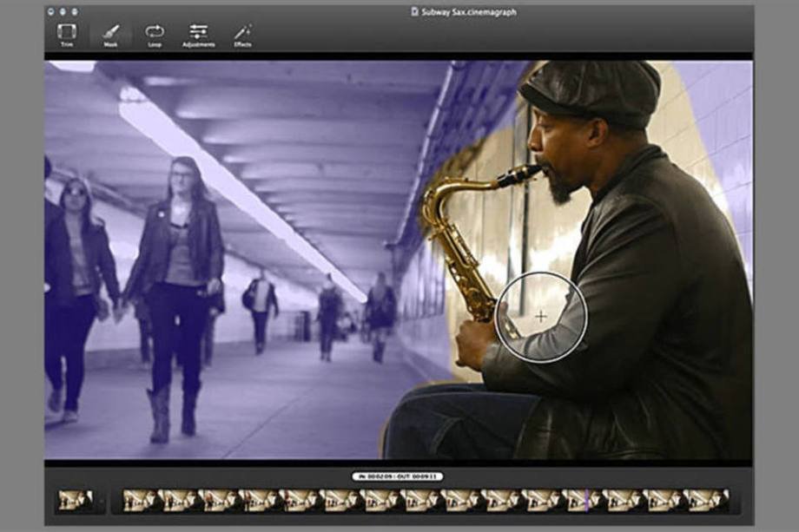Select the still frame thumbnail left of filmstrip
This screenshot has width=799, height=532.
[75, 500]
